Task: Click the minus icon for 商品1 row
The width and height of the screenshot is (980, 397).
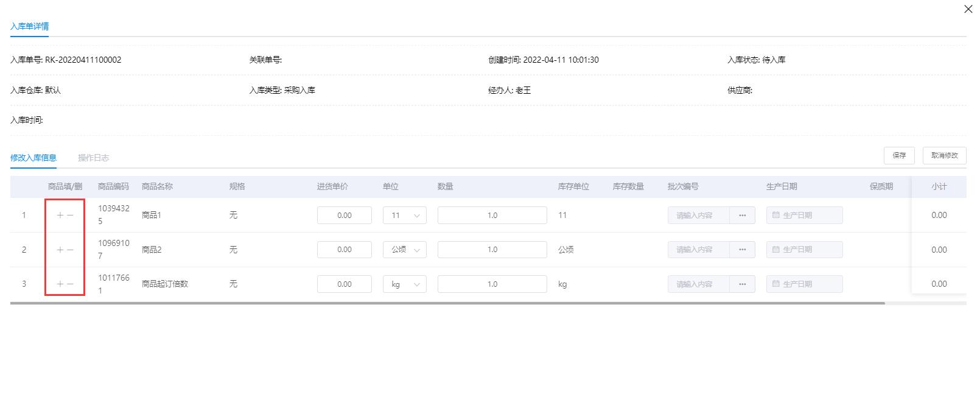Action: (71, 216)
